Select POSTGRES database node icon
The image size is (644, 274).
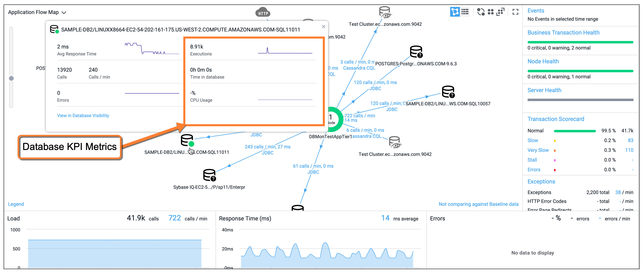point(416,52)
